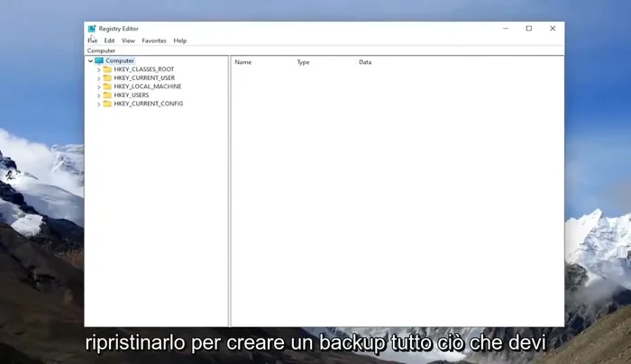Image resolution: width=631 pixels, height=364 pixels.
Task: Click the Type column header
Action: [303, 62]
